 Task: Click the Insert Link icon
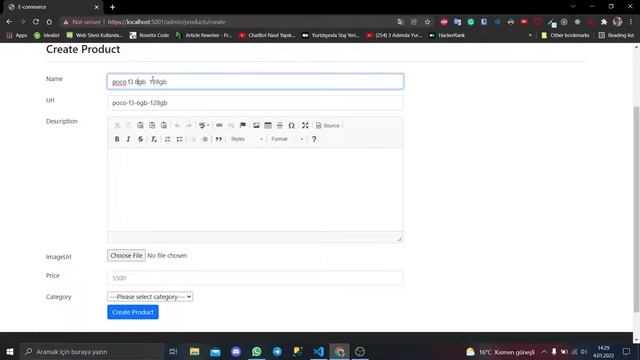pyautogui.click(x=219, y=125)
